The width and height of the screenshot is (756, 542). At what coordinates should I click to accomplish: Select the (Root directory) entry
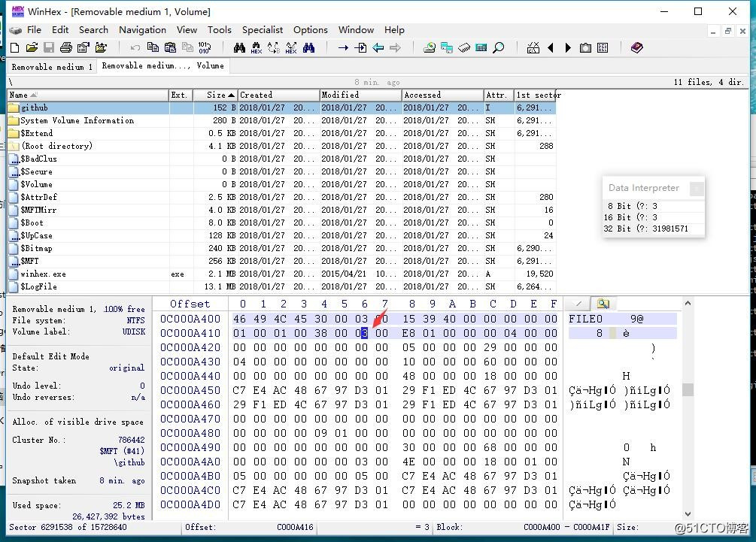point(281,146)
